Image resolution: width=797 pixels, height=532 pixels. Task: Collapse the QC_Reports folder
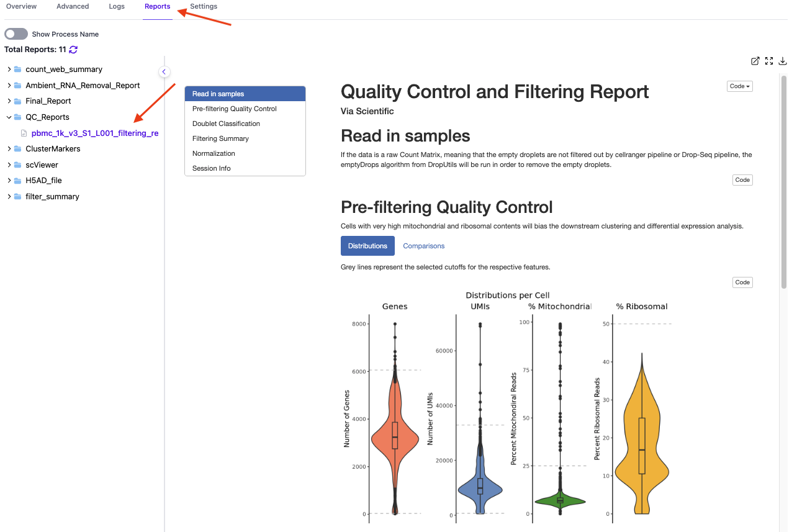click(8, 117)
